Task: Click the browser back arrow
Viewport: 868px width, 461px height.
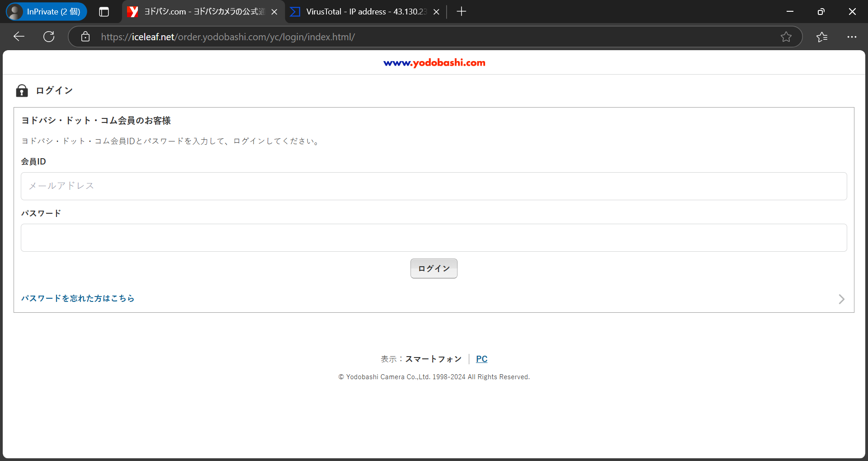Action: coord(19,37)
